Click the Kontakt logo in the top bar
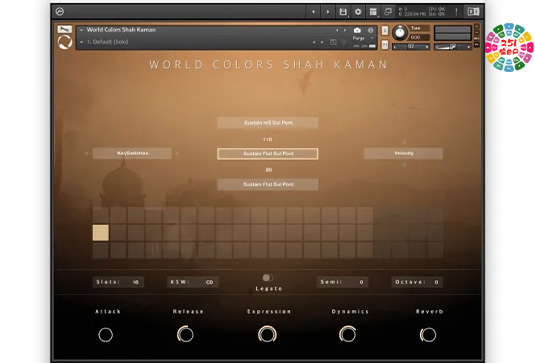 pyautogui.click(x=60, y=12)
